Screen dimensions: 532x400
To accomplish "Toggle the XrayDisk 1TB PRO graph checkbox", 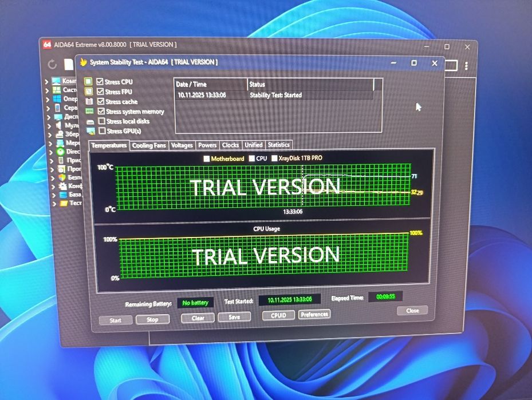I will point(274,158).
